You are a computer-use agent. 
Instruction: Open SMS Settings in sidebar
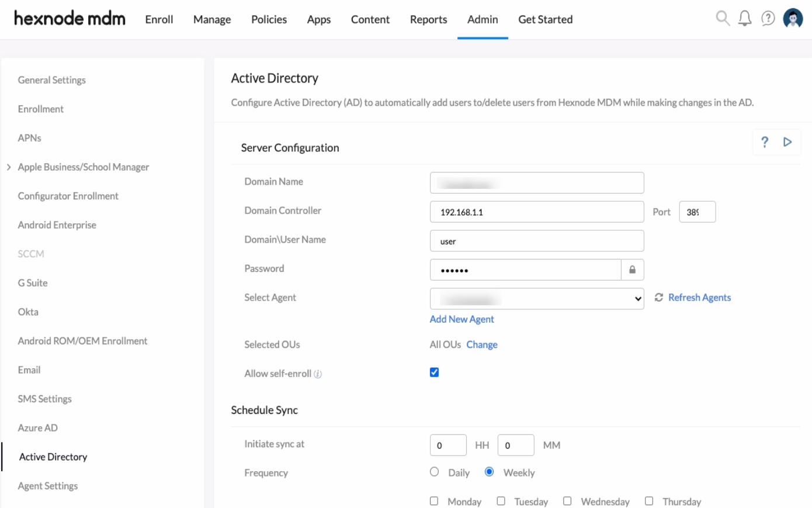(45, 399)
